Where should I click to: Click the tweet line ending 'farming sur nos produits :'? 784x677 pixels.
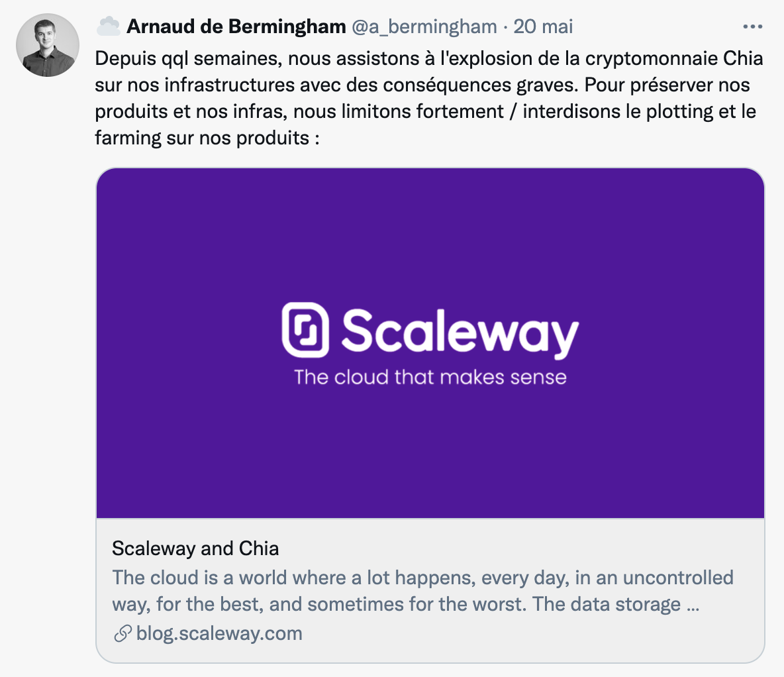click(208, 138)
